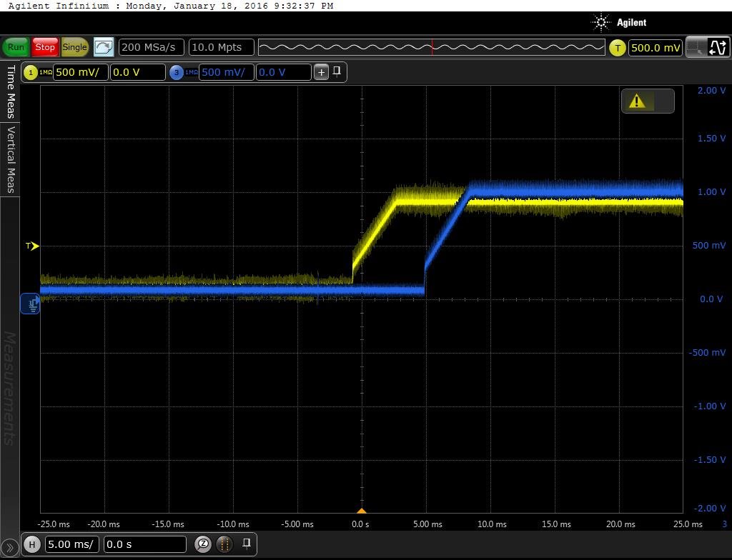The image size is (732, 560).
Task: Open the Time Meas side tab
Action: 10,91
